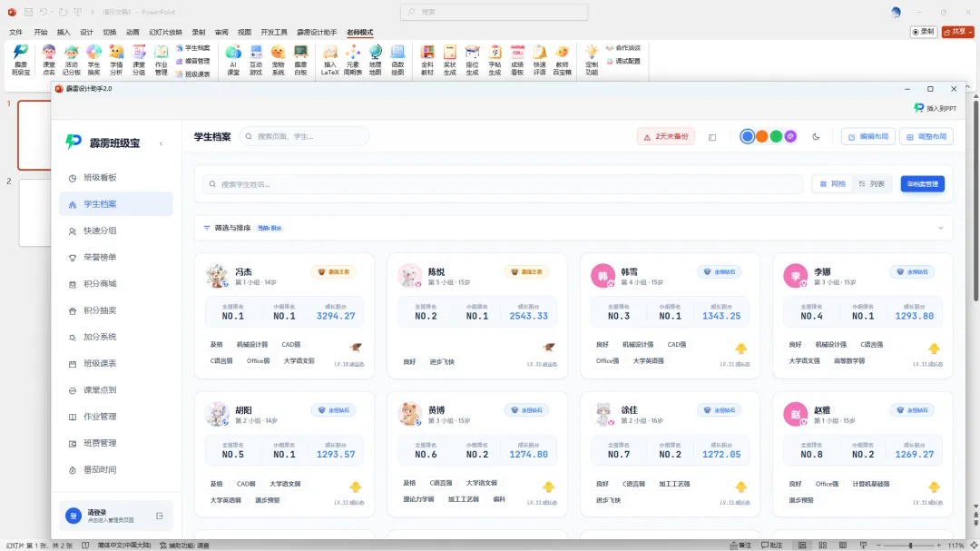Open 课堂分组 ribbon tool
The image size is (980, 551).
(139, 60)
